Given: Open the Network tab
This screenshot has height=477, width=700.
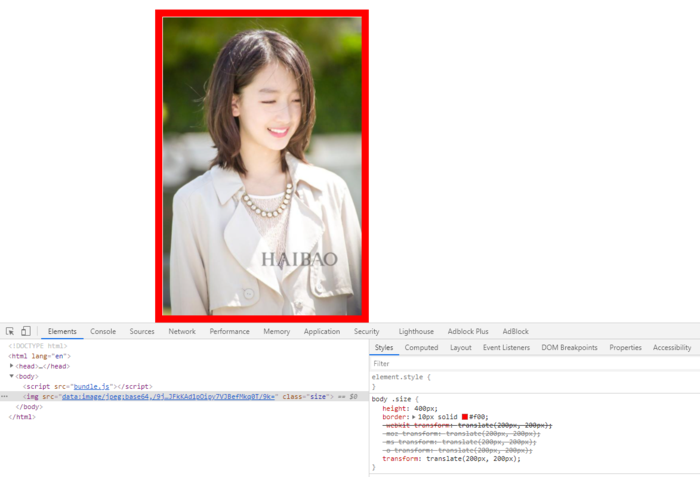Looking at the screenshot, I should pyautogui.click(x=182, y=331).
